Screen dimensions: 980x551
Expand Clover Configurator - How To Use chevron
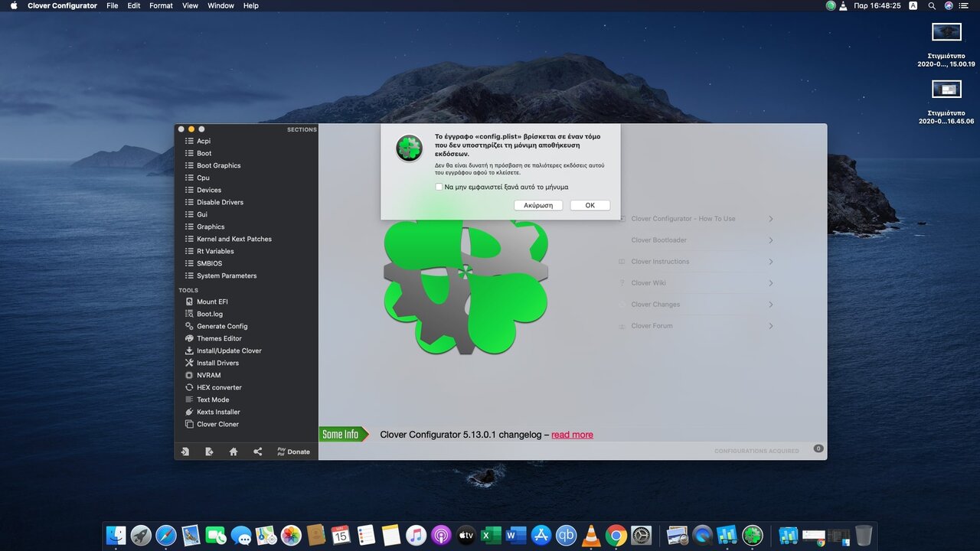coord(771,219)
